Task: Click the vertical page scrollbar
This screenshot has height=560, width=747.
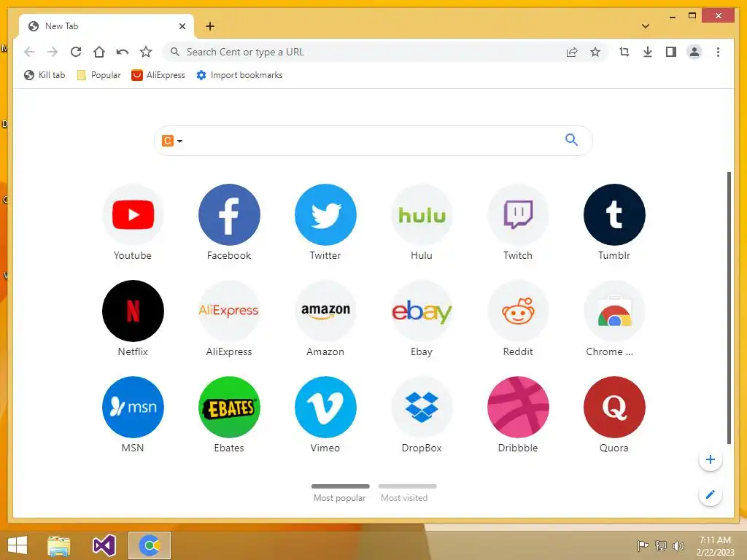Action: click(x=729, y=308)
